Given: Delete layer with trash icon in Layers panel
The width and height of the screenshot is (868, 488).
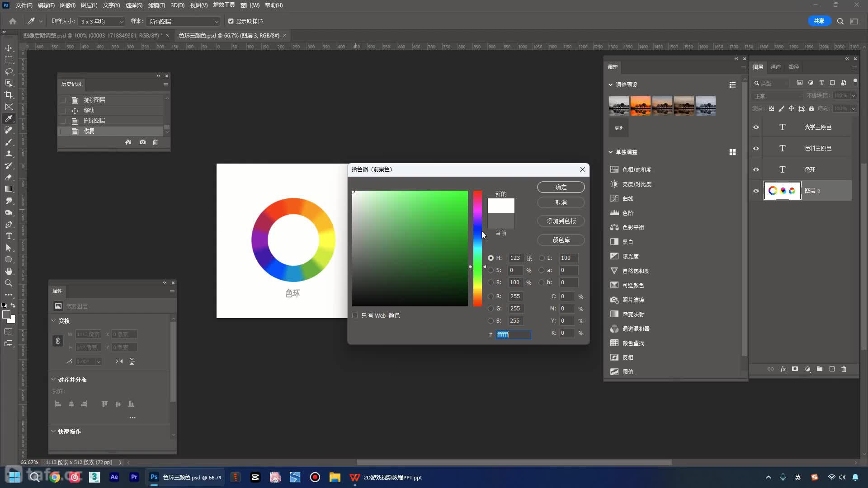Looking at the screenshot, I should click(844, 369).
